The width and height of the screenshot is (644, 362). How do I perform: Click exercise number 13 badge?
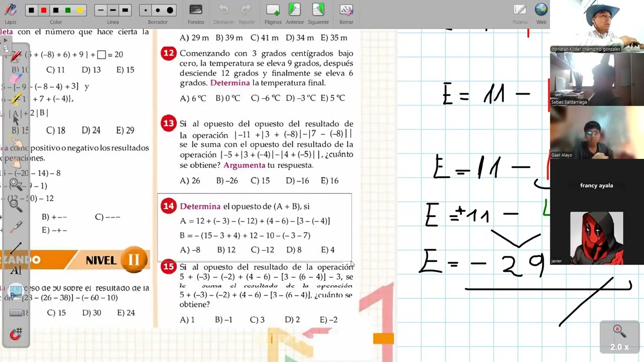click(169, 124)
